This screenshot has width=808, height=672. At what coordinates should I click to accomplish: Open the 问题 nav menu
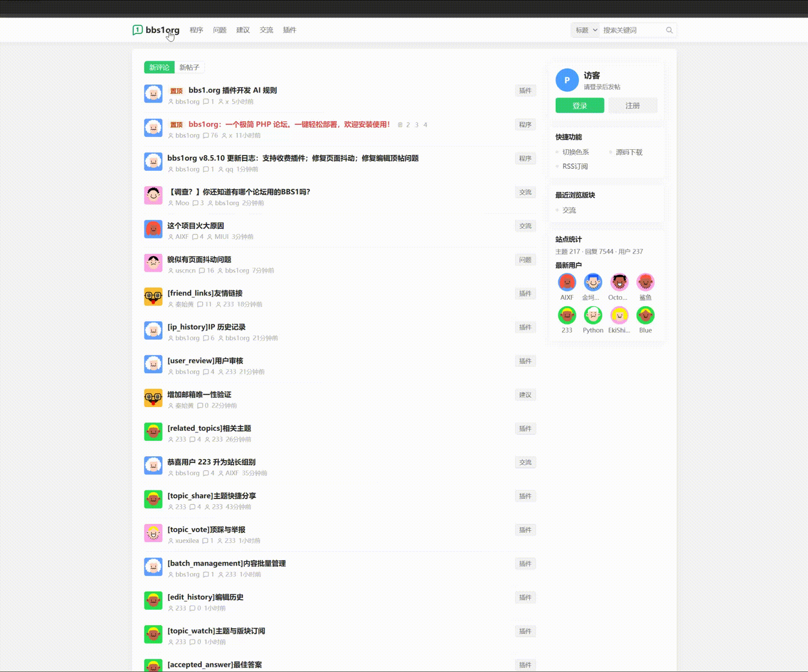click(220, 30)
